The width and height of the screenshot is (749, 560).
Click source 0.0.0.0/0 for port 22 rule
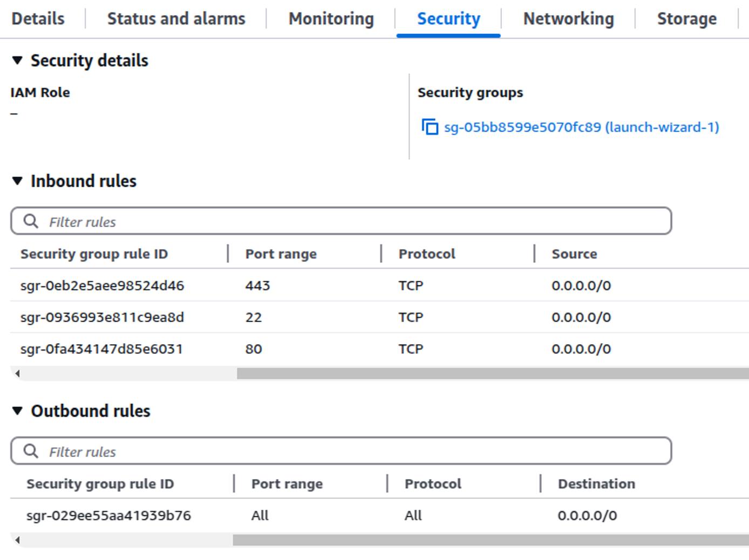[x=581, y=317]
